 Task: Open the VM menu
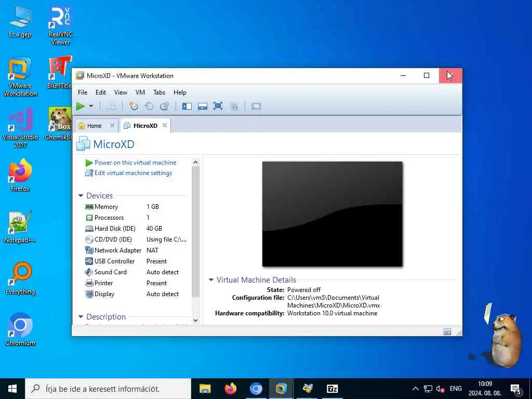(x=140, y=92)
